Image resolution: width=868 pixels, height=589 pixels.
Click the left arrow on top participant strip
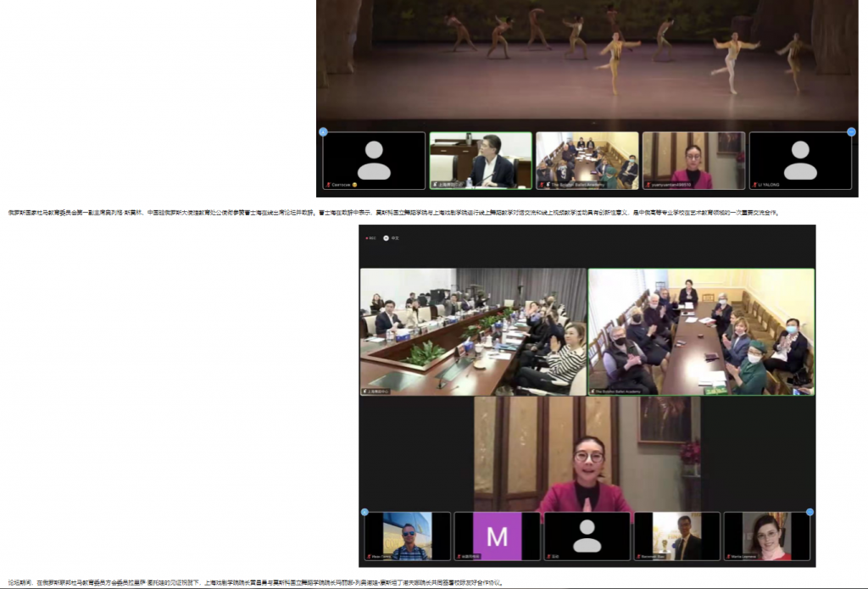point(323,132)
